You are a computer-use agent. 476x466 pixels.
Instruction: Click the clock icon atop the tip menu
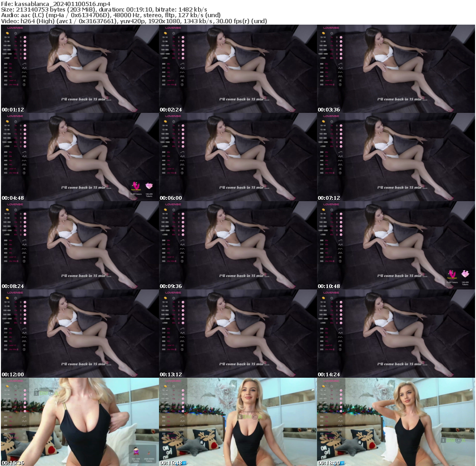15,33
